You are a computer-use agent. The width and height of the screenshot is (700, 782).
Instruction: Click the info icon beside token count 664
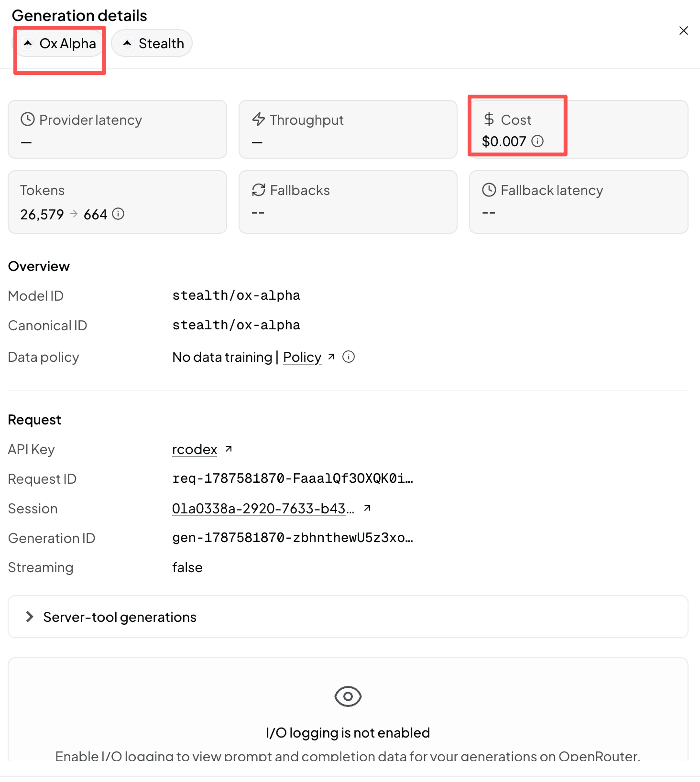118,214
